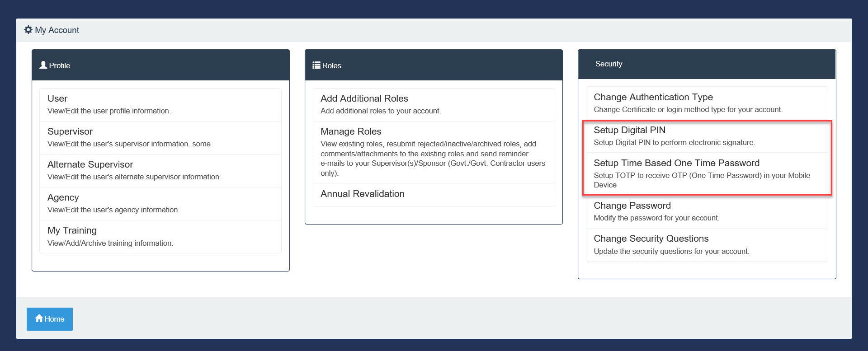Click the My Account title text
This screenshot has width=868, height=351.
[57, 30]
